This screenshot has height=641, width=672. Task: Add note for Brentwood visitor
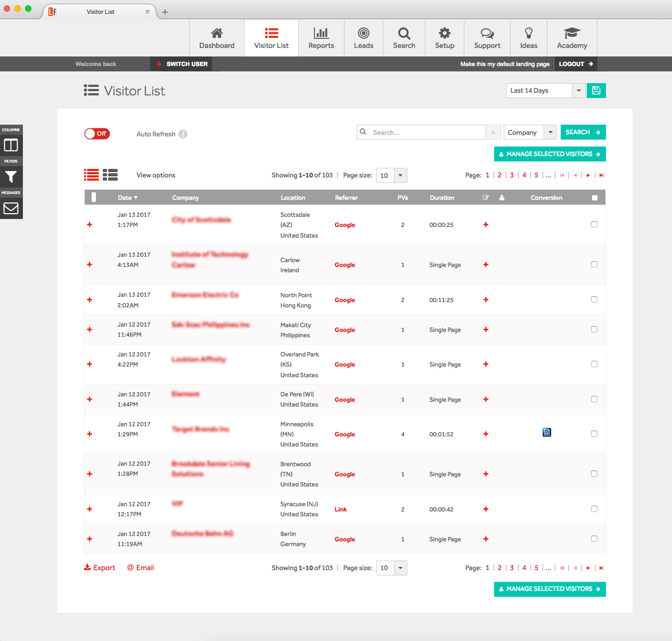pyautogui.click(x=486, y=474)
